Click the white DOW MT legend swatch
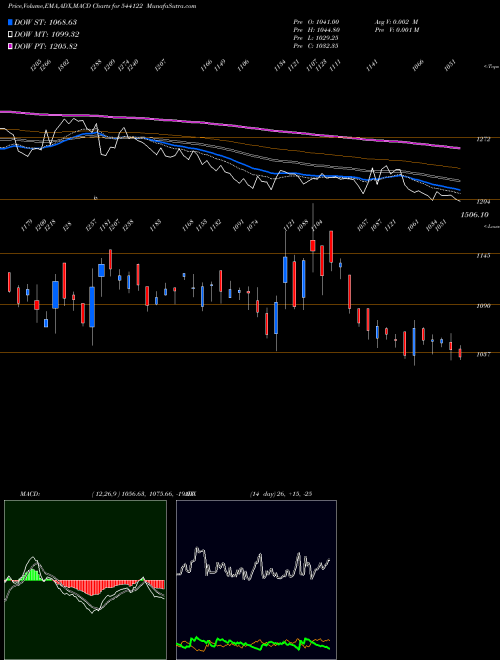The width and height of the screenshot is (500, 660). (x=10, y=35)
